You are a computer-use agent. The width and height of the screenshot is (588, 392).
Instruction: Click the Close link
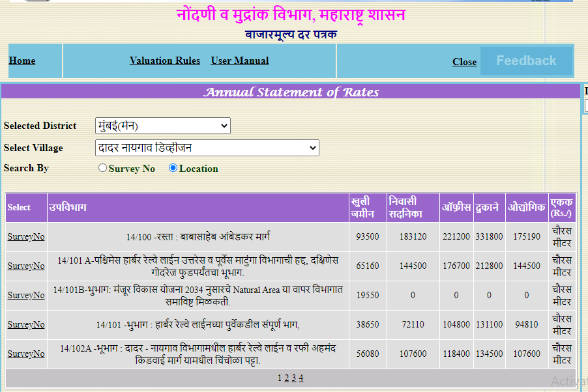[x=464, y=62]
